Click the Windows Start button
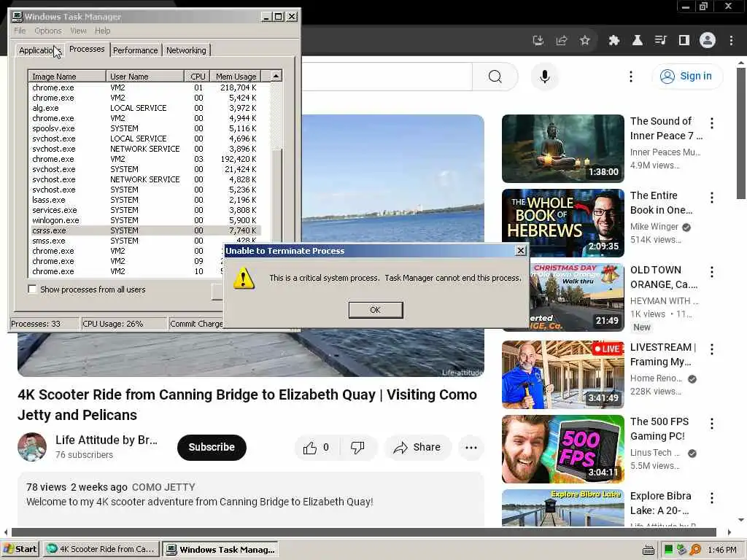747x560 pixels. click(x=20, y=549)
